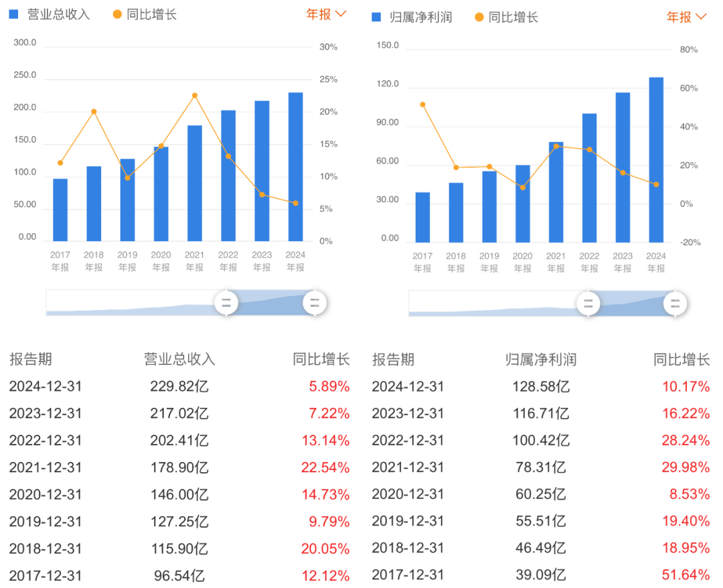
Task: Click right range handle of revenue chart slider
Action: tap(315, 303)
